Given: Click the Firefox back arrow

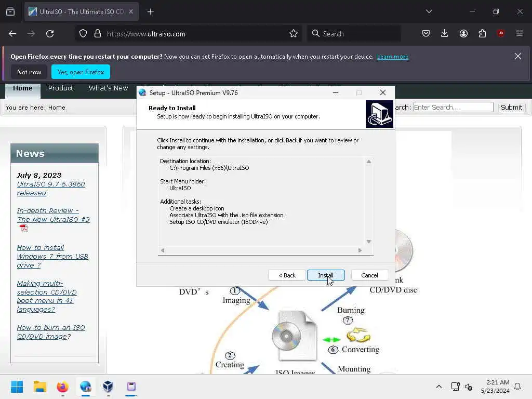Looking at the screenshot, I should 12,34.
